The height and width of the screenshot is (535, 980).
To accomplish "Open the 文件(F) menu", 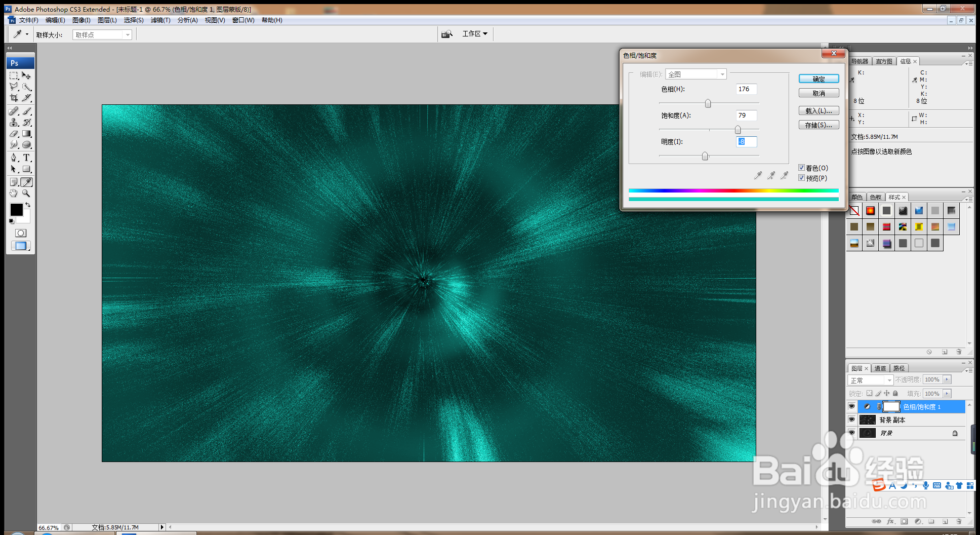I will pos(28,20).
